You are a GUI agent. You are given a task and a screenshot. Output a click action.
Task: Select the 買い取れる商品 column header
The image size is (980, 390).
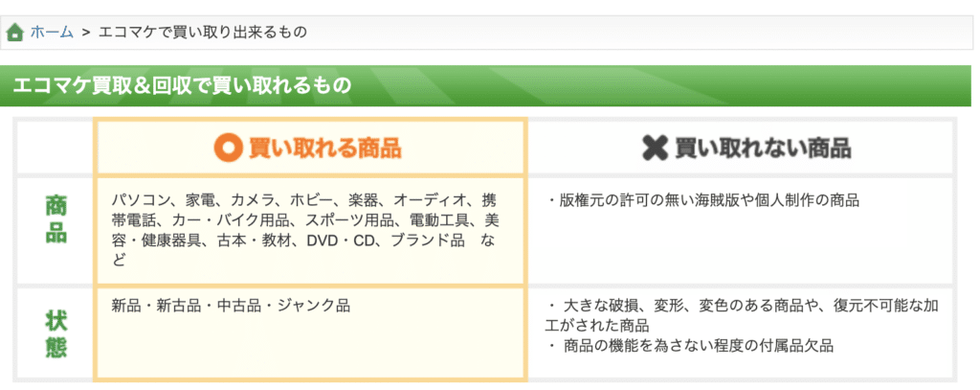pyautogui.click(x=310, y=148)
